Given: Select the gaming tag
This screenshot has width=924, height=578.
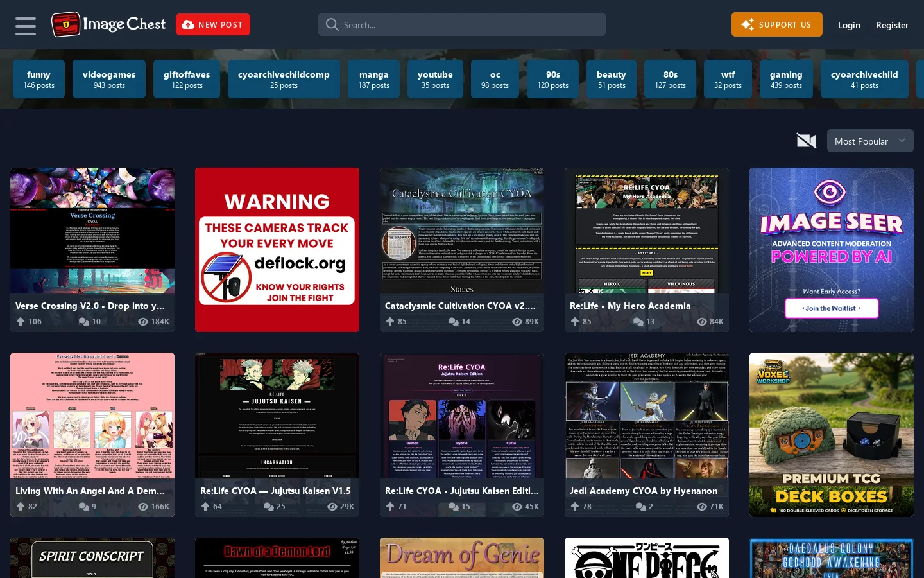Looking at the screenshot, I should tap(786, 79).
